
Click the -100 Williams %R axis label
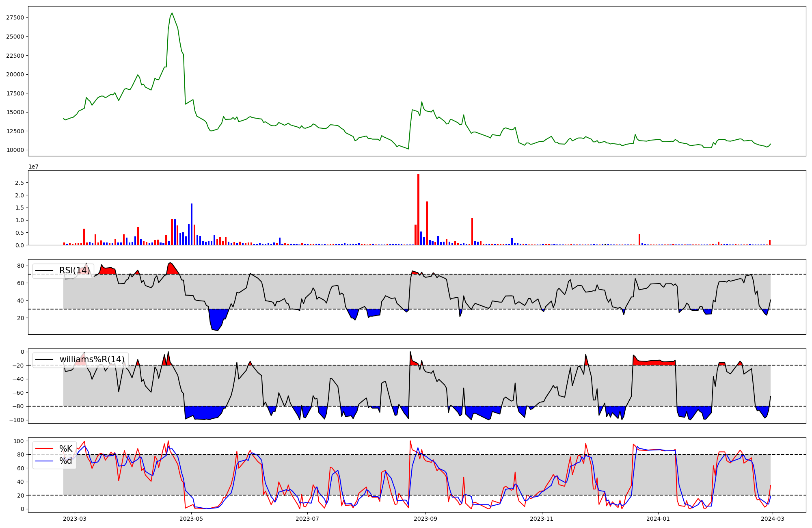pyautogui.click(x=16, y=420)
